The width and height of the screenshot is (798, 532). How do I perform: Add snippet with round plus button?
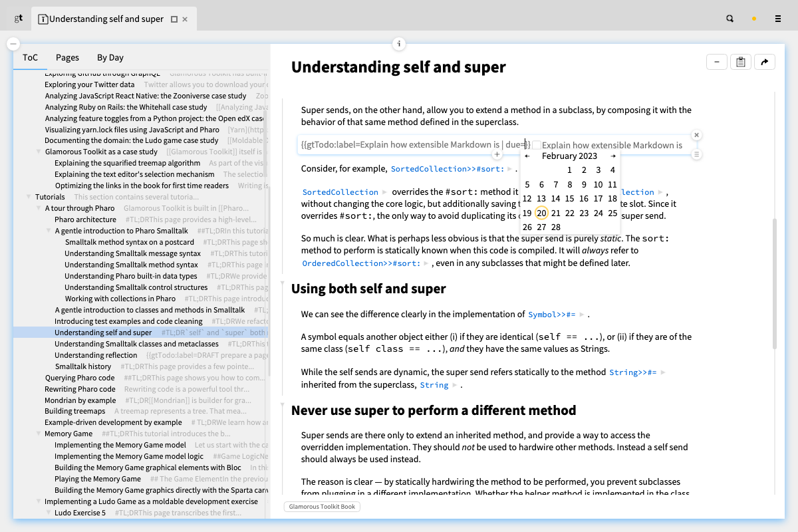click(x=497, y=154)
